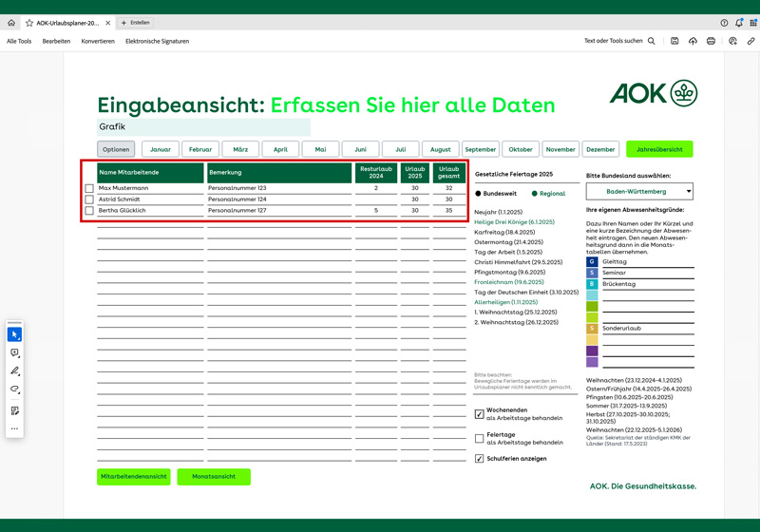Click the Gleittag reason text field

click(x=648, y=261)
